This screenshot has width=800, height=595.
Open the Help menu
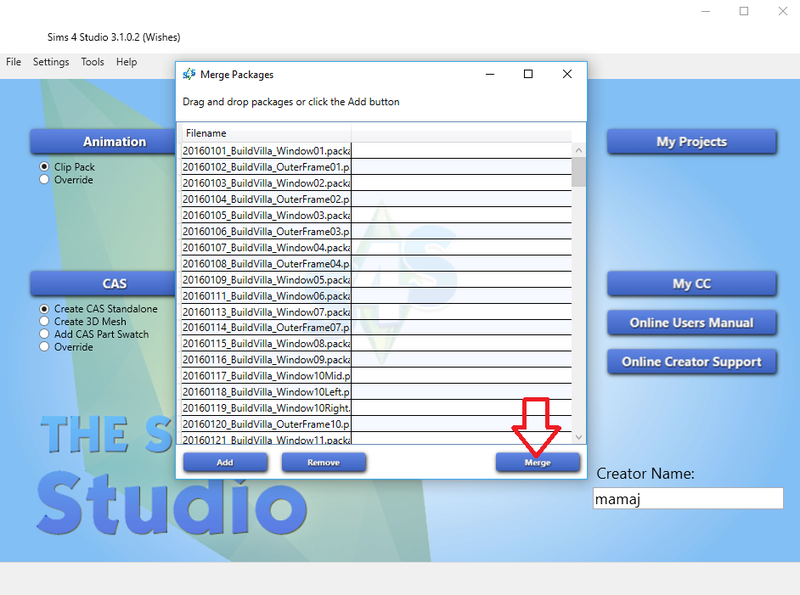[127, 62]
